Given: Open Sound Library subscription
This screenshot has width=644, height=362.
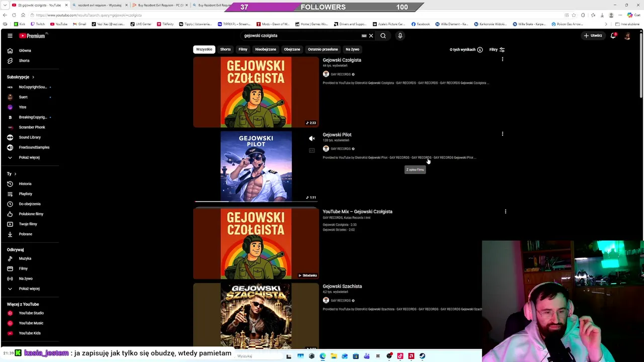Looking at the screenshot, I should [x=29, y=137].
